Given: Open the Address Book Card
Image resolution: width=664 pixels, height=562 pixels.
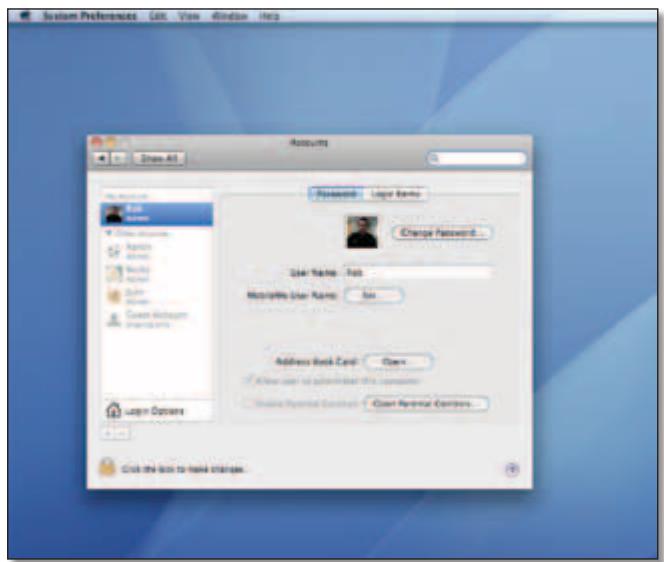Looking at the screenshot, I should 398,362.
